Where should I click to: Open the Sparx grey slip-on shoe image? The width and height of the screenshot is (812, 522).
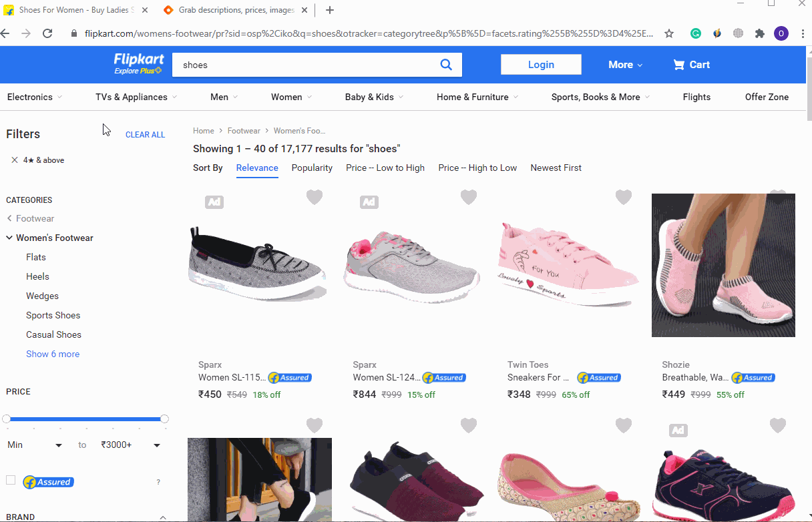pos(258,265)
